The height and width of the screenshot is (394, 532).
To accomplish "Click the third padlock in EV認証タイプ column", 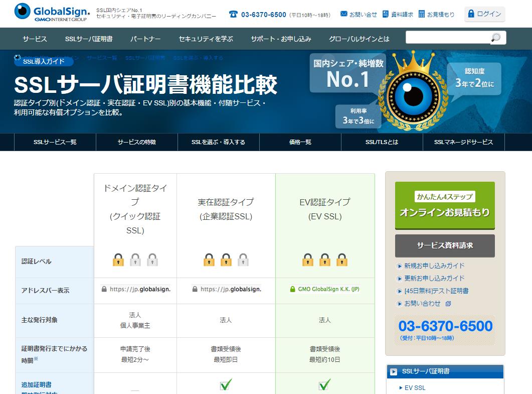I will 342,260.
